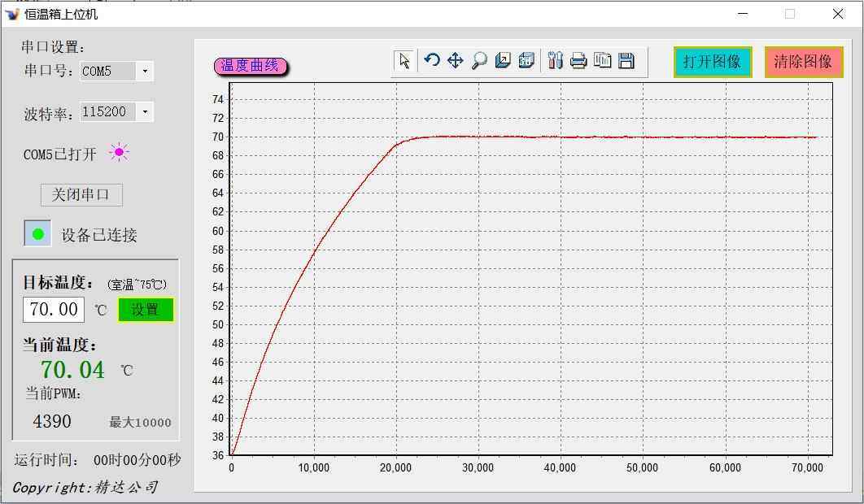Screen dimensions: 864x504
Task: Click the current PWM value 4390
Action: 52,421
